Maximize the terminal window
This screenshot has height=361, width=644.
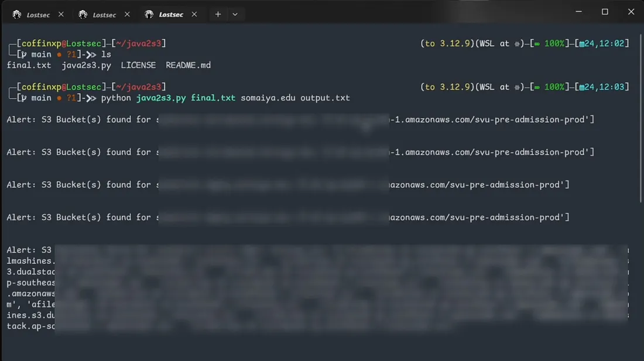605,12
